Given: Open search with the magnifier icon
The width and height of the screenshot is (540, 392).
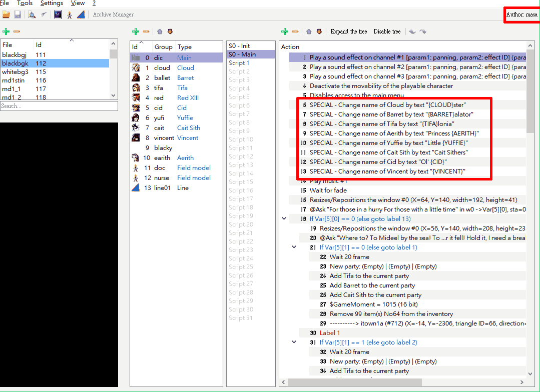Looking at the screenshot, I should 32,14.
